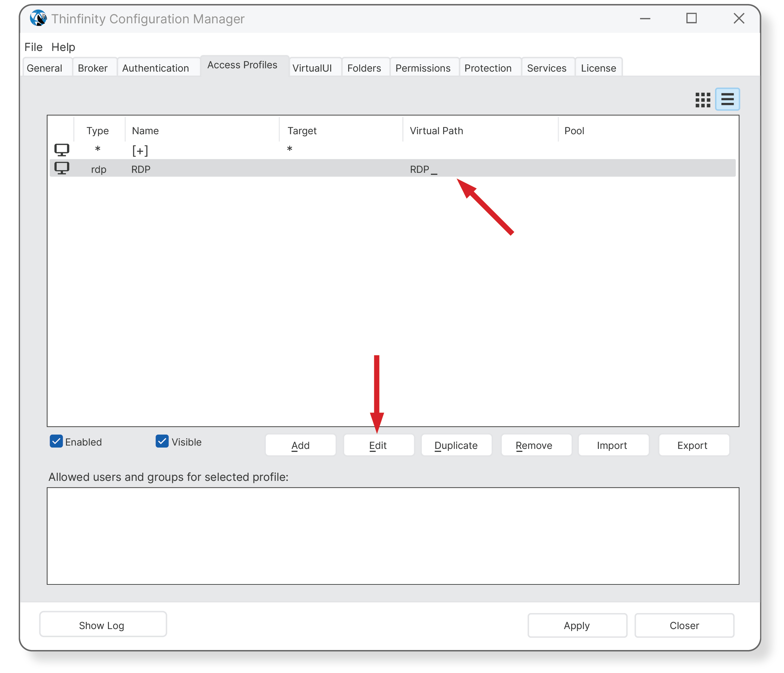The width and height of the screenshot is (784, 673).
Task: Click the Thinfinity app logo icon
Action: coord(38,18)
